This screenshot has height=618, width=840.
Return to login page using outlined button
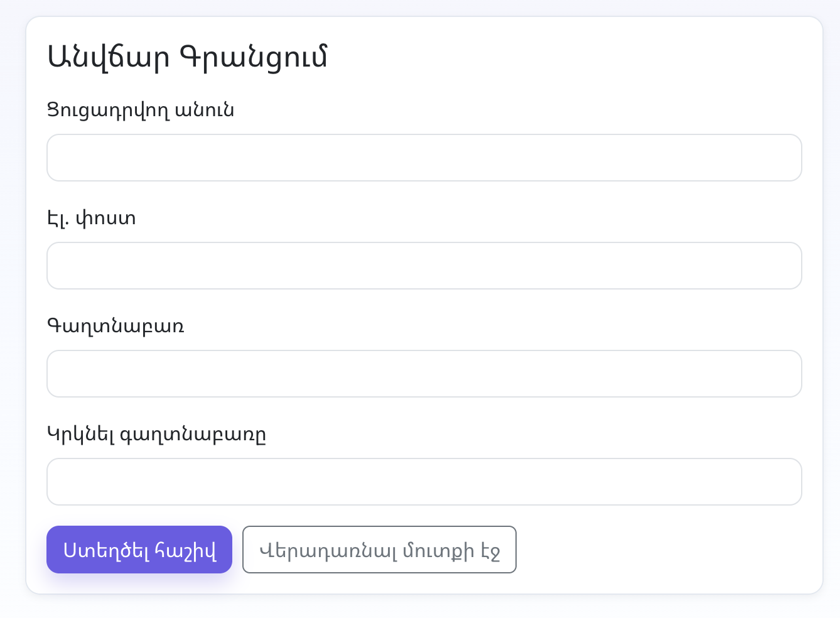379,550
